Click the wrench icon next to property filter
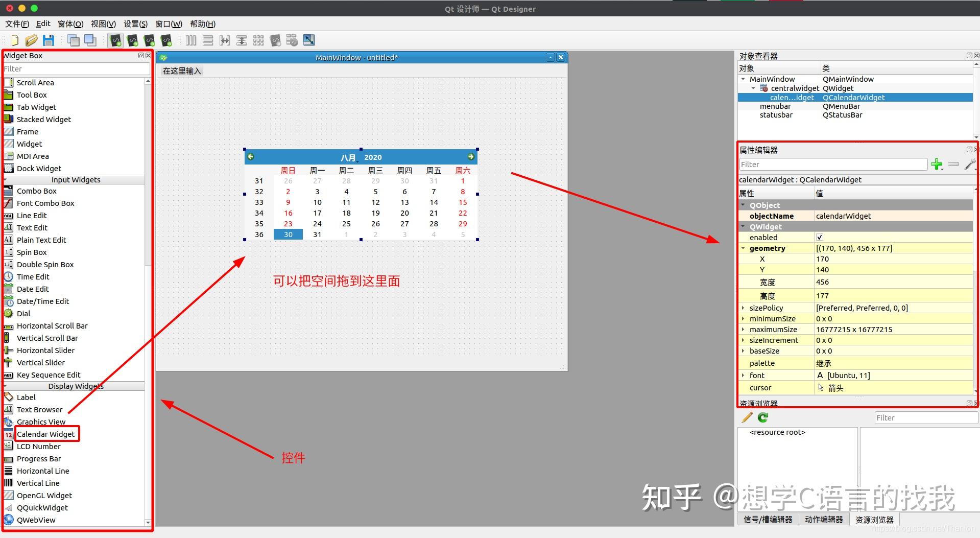The height and width of the screenshot is (538, 980). (x=970, y=165)
